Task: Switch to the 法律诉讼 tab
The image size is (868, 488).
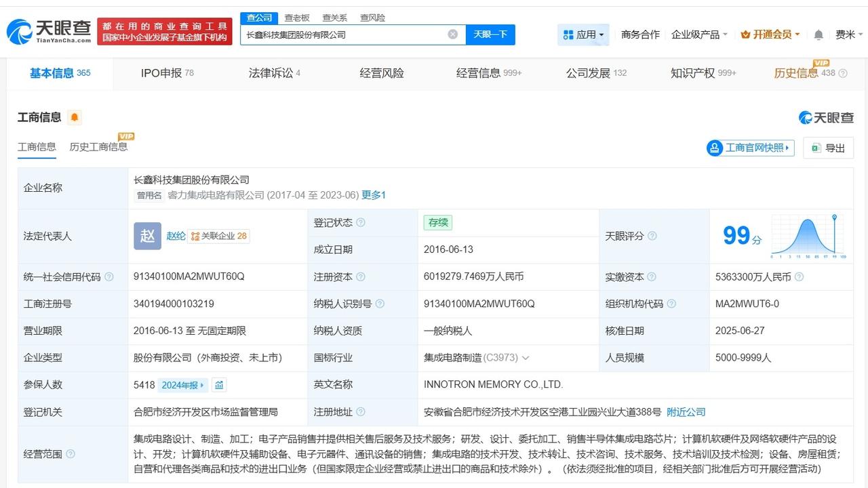Action: [x=275, y=73]
